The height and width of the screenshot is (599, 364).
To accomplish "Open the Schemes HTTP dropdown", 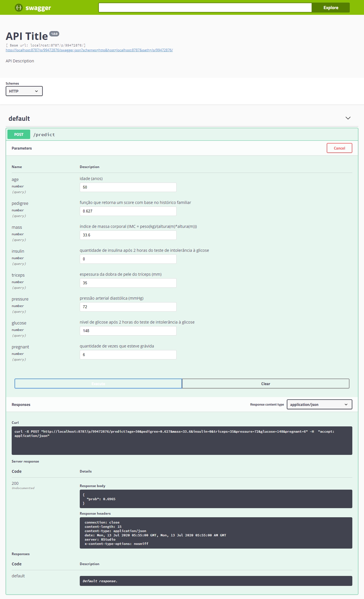I will click(24, 91).
